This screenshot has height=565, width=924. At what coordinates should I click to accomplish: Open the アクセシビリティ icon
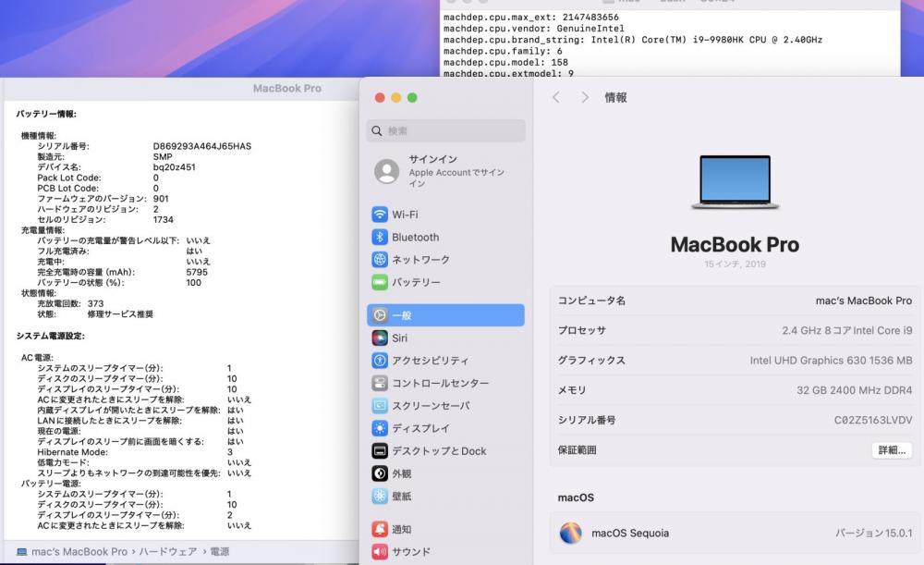click(380, 361)
